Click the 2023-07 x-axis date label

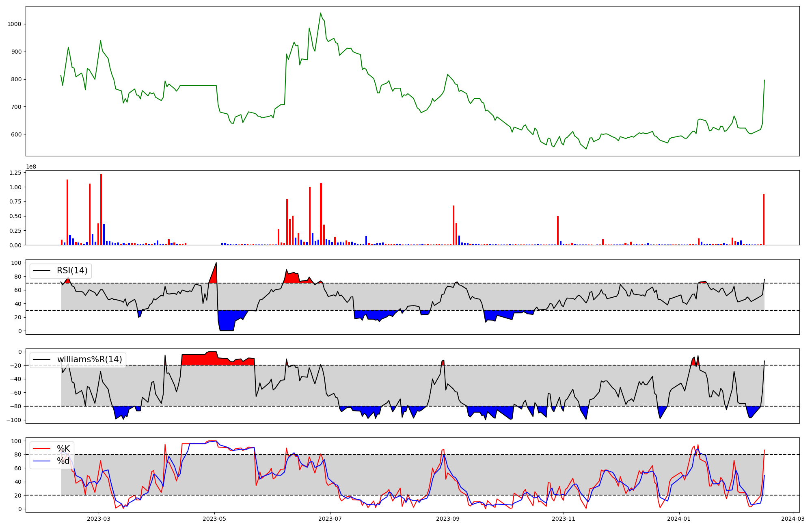click(330, 518)
